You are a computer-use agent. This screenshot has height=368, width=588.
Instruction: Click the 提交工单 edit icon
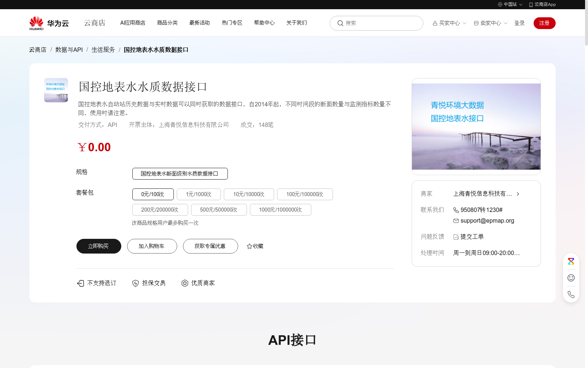click(x=456, y=237)
